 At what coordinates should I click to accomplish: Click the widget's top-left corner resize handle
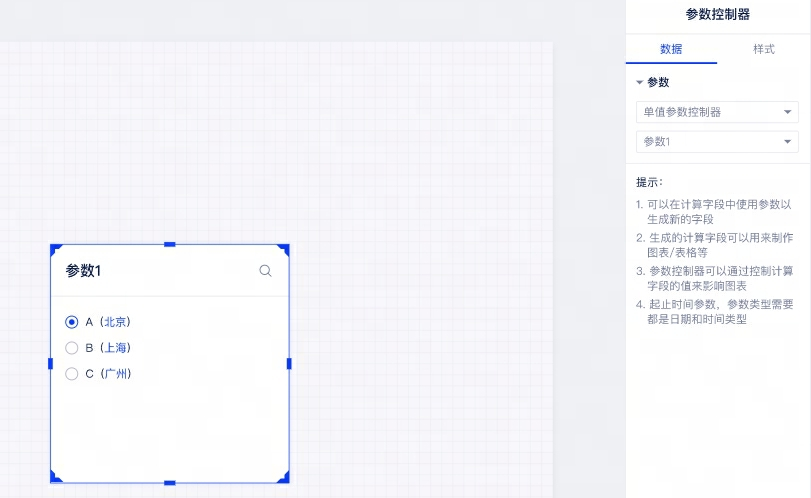click(54, 247)
